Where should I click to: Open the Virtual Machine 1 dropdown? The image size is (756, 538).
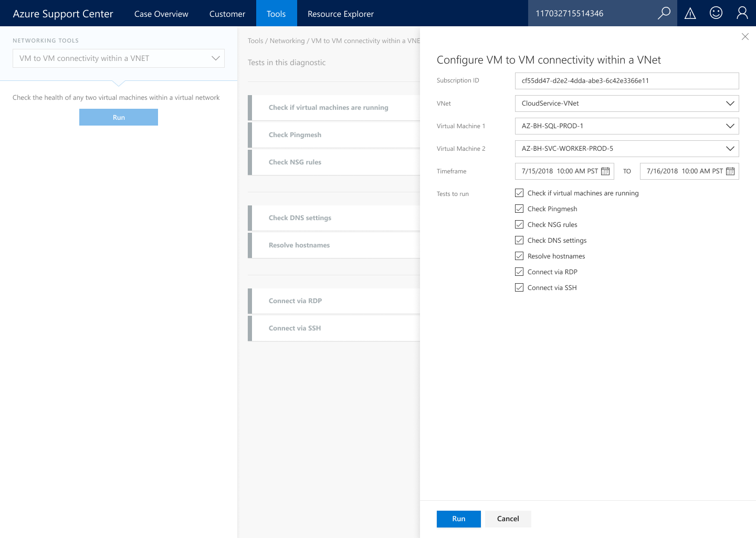pos(627,126)
